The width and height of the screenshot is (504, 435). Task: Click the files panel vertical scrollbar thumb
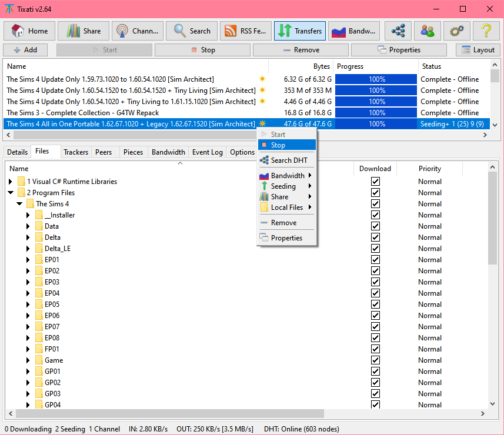click(492, 218)
